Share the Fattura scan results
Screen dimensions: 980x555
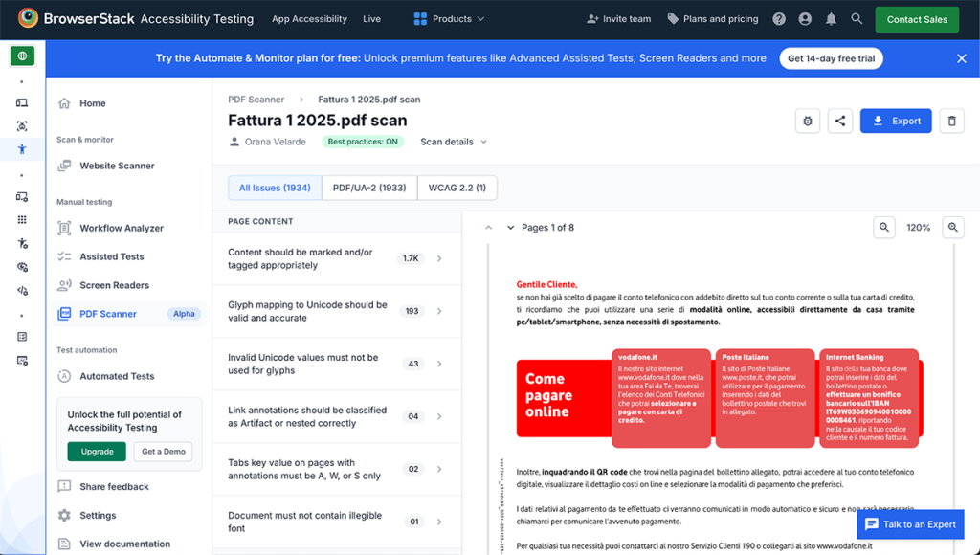[840, 121]
